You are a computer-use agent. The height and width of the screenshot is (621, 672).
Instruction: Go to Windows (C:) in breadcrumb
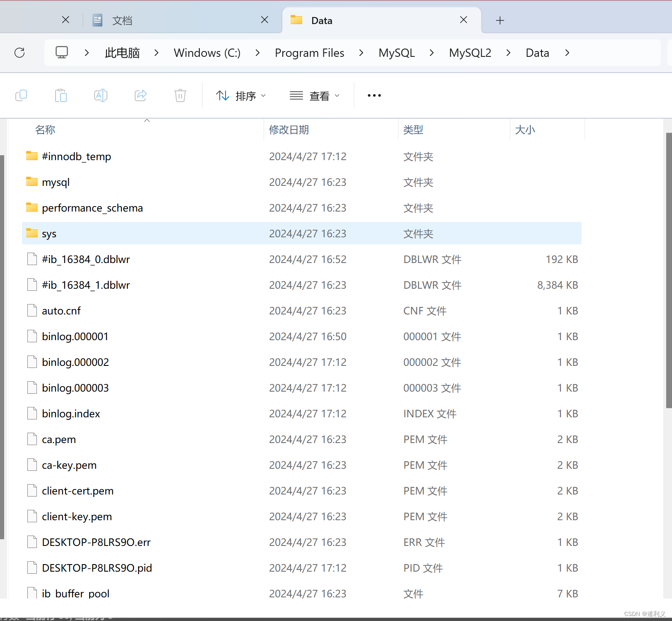click(x=207, y=53)
